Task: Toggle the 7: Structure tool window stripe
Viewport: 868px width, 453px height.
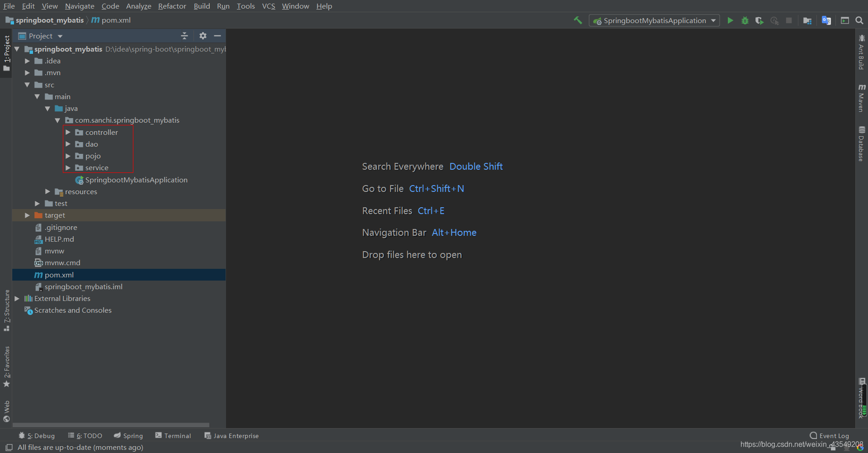Action: (6, 310)
